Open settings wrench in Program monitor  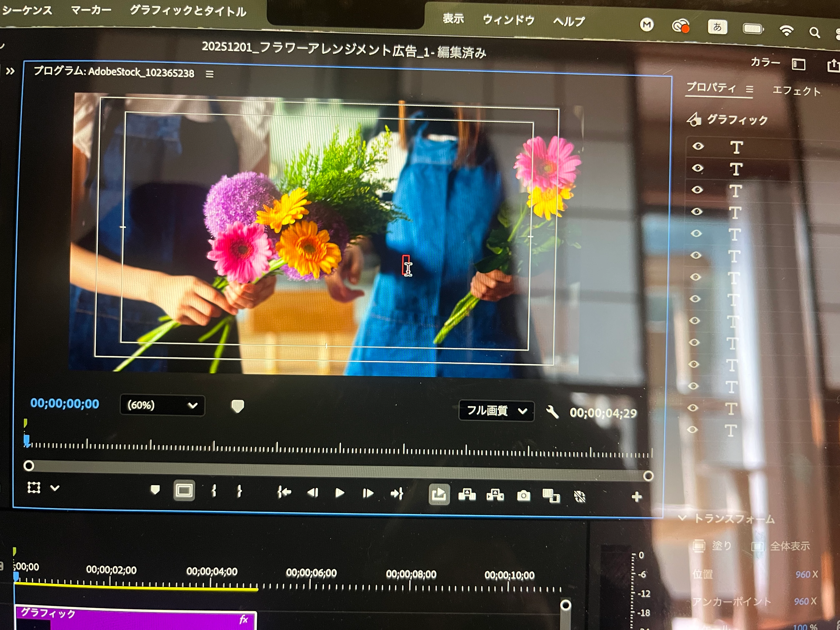[552, 412]
